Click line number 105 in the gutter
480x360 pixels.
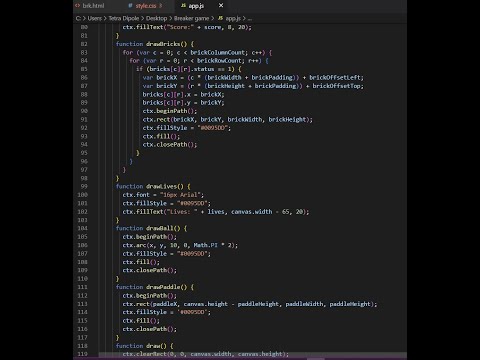(82, 237)
